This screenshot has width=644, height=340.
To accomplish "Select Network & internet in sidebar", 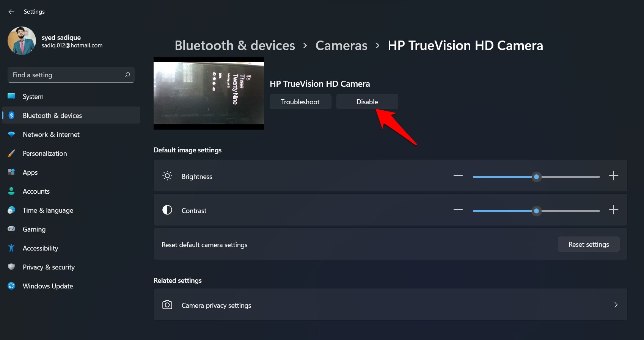I will [x=51, y=135].
